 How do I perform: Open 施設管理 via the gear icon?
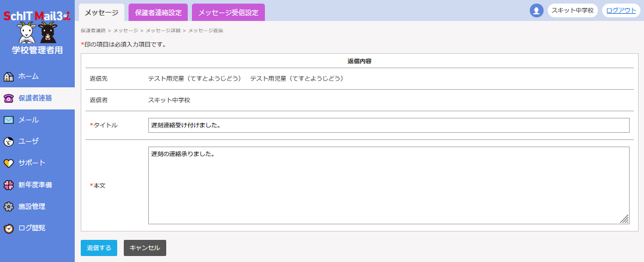9,207
